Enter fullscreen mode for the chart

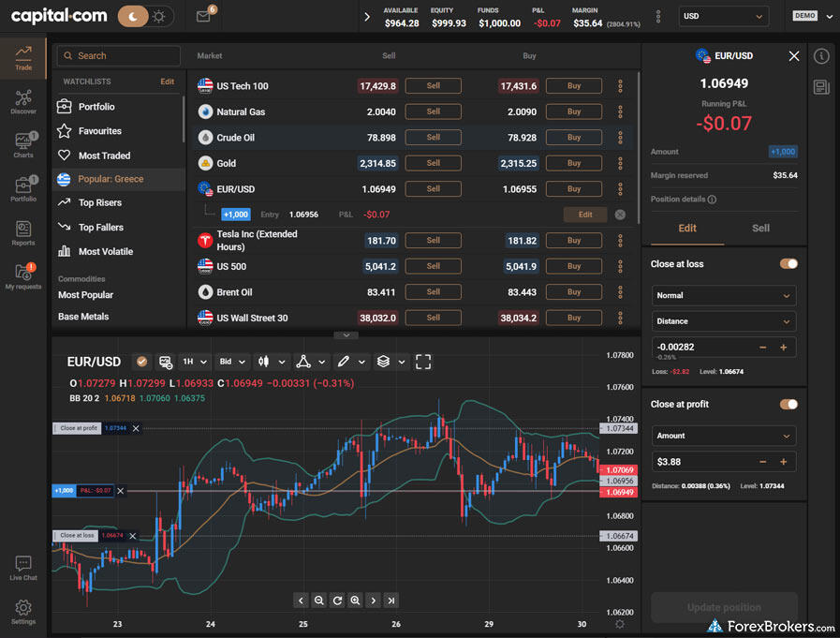tap(423, 362)
